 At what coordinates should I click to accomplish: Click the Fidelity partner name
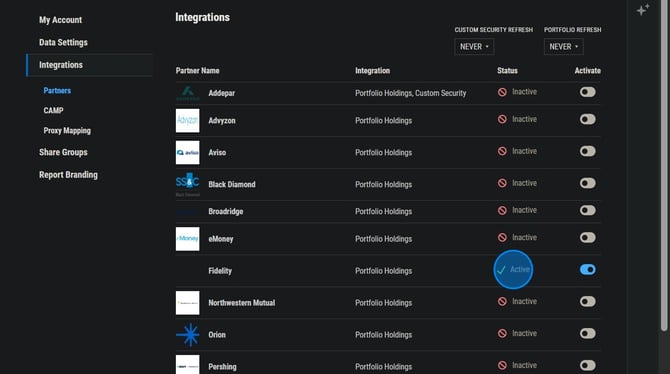(x=220, y=271)
